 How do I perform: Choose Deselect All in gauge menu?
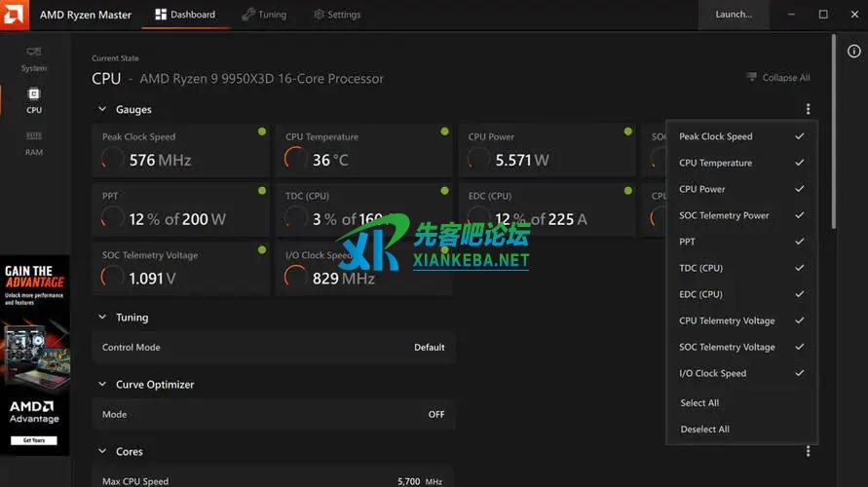pyautogui.click(x=704, y=430)
